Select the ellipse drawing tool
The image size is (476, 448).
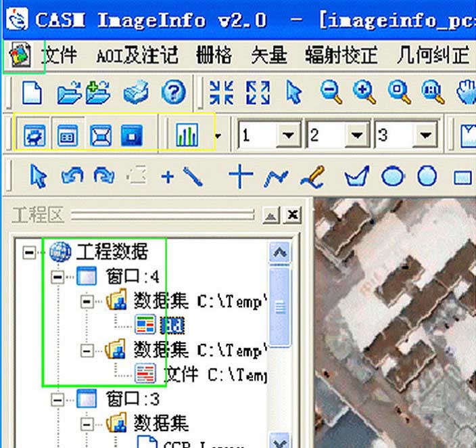pos(393,176)
